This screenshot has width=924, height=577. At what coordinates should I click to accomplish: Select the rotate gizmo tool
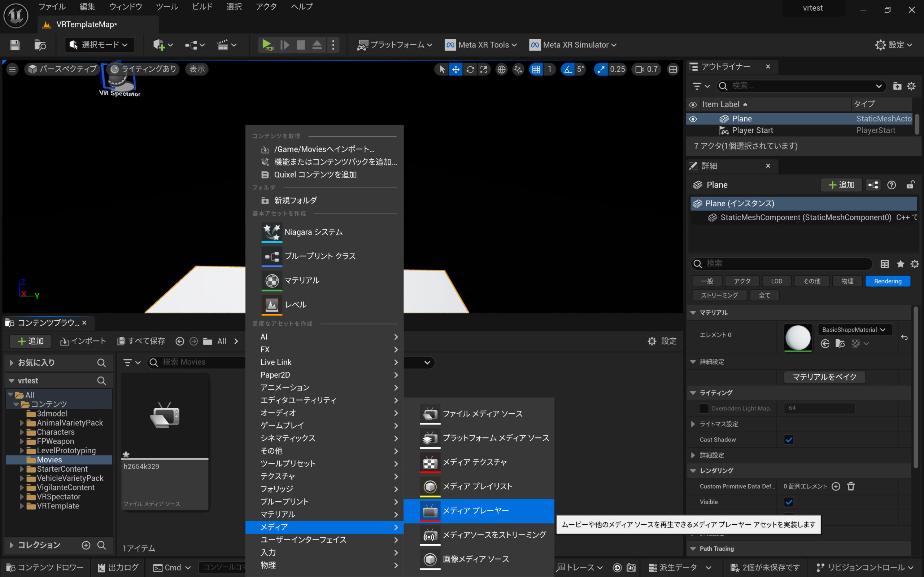[x=470, y=70]
